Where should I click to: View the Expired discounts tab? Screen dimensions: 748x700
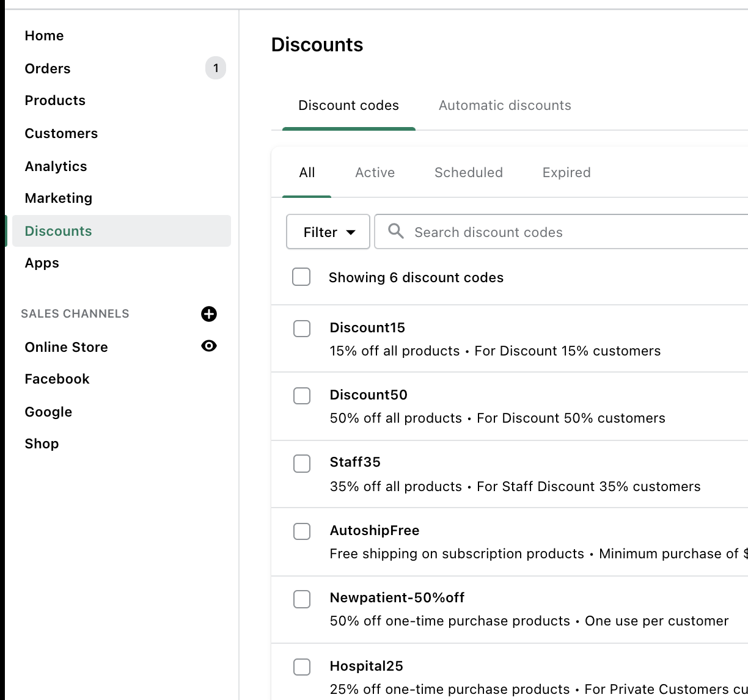coord(566,173)
